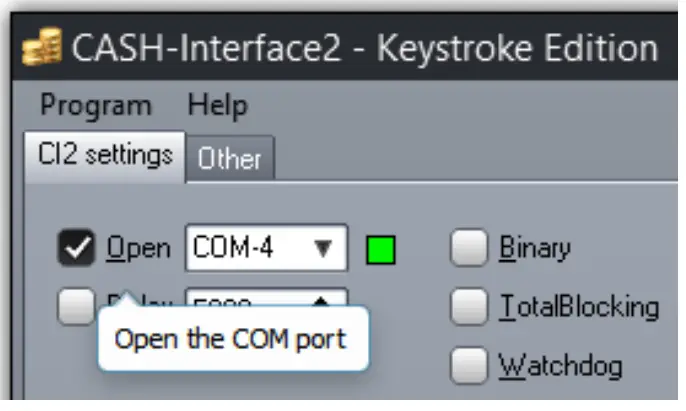
Task: Click the Open label text
Action: (139, 248)
